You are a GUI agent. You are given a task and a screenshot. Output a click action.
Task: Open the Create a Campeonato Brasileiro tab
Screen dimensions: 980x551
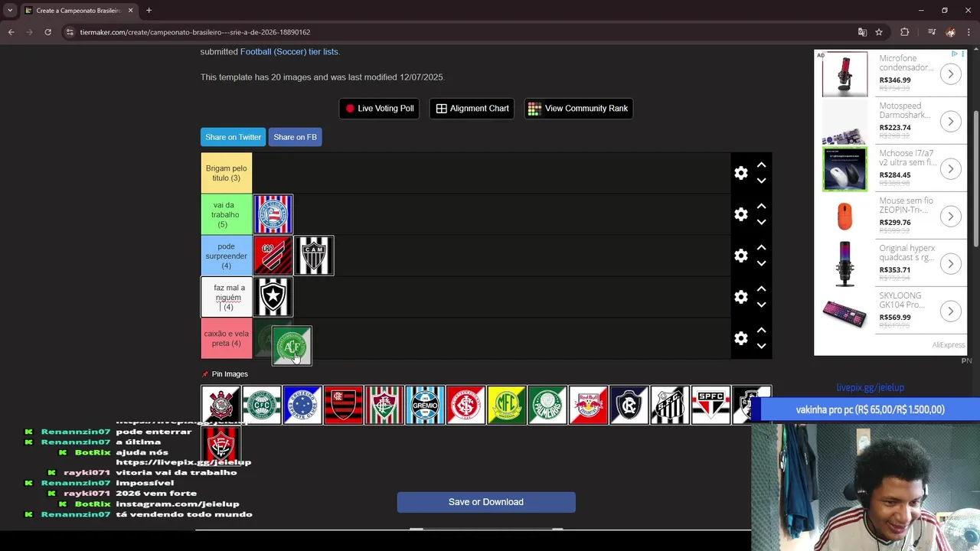point(79,11)
